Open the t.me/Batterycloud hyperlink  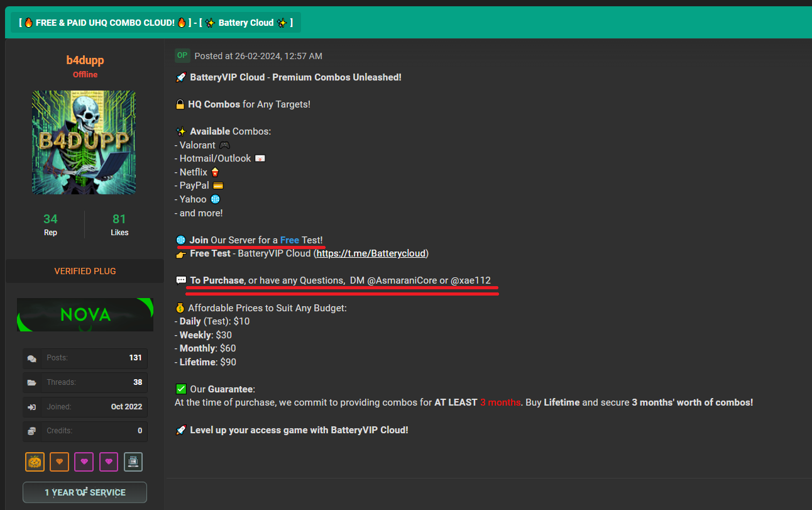[x=371, y=253]
